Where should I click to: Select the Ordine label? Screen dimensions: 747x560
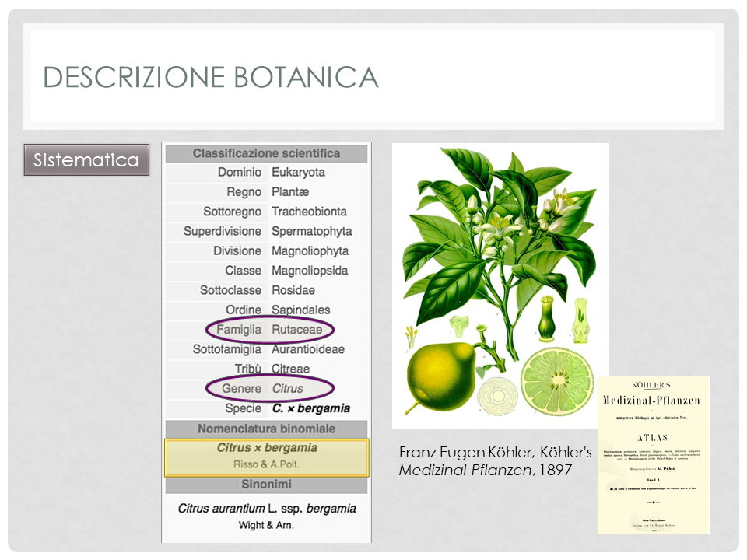(x=244, y=310)
